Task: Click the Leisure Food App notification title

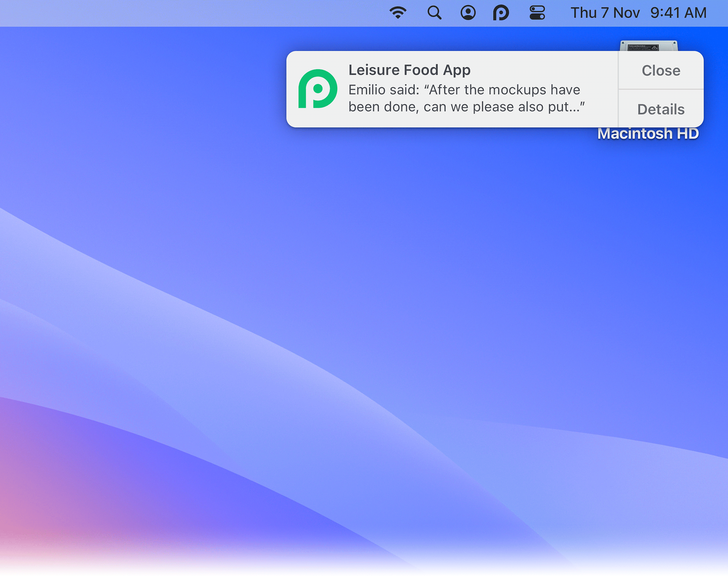Action: pos(409,70)
